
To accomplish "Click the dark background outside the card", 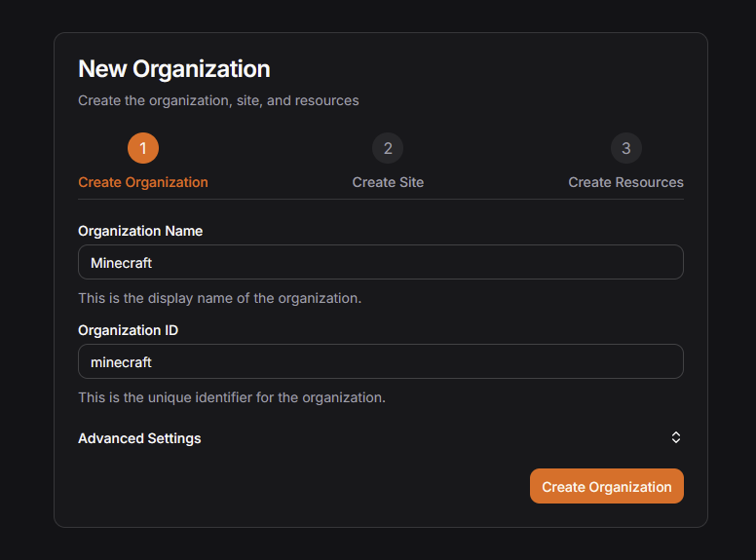I will pyautogui.click(x=26, y=292).
